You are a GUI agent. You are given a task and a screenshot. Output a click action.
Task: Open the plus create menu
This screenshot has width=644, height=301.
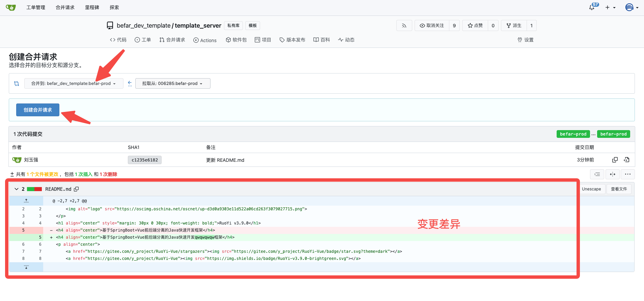610,7
